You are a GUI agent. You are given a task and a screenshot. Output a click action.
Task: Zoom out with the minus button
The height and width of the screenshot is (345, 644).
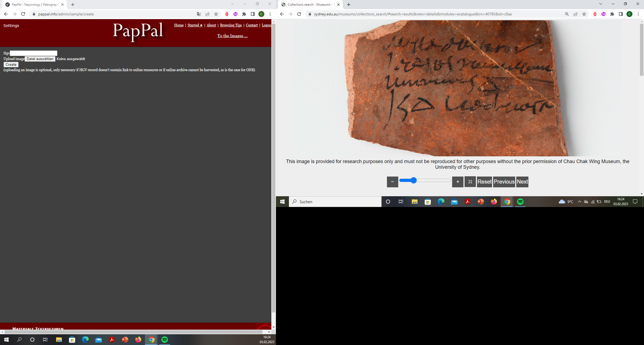[393, 182]
